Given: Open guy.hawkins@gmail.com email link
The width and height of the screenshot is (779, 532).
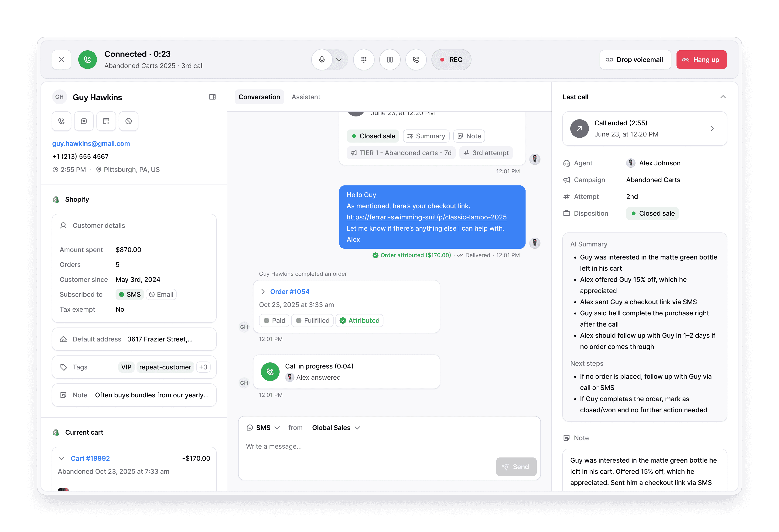Looking at the screenshot, I should click(x=91, y=143).
